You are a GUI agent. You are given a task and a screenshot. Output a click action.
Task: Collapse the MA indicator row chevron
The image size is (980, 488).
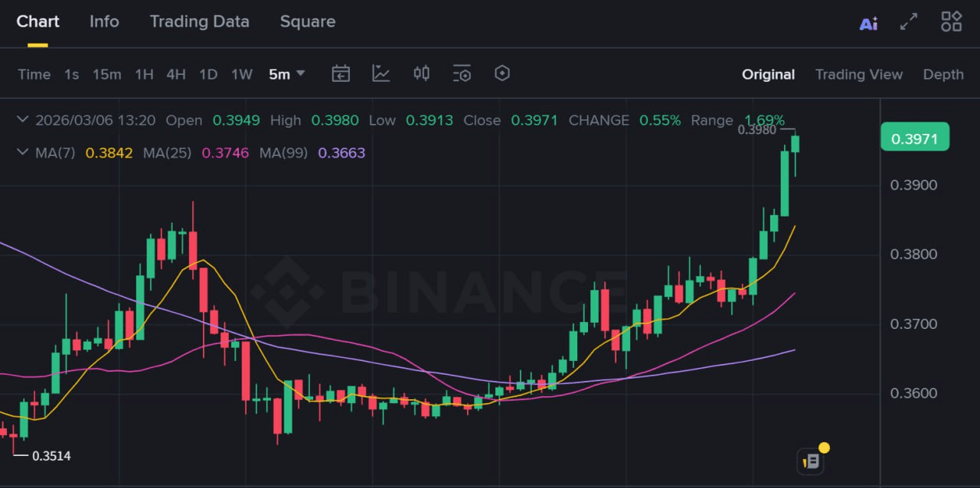pos(22,152)
